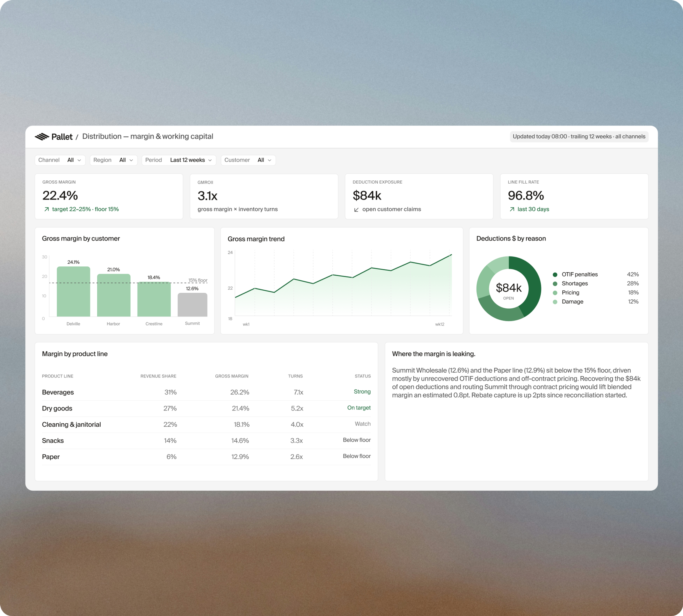Open the Channel filter dropdown
The height and width of the screenshot is (616, 683).
tap(60, 160)
